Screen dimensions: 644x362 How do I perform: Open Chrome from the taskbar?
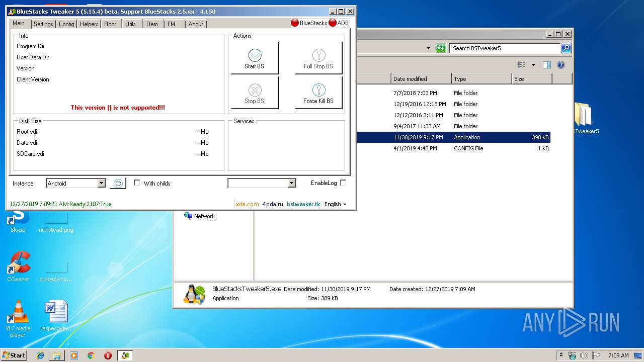pos(91,355)
